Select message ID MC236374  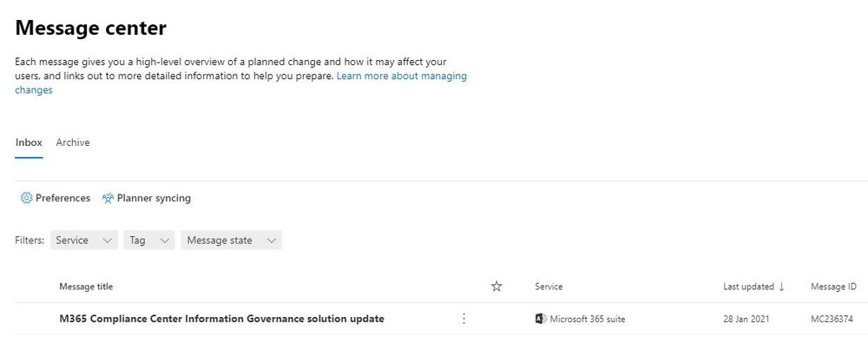tap(832, 320)
